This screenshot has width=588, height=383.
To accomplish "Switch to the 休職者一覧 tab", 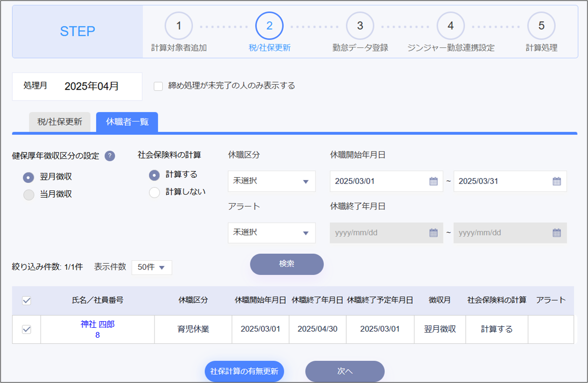I will point(127,122).
